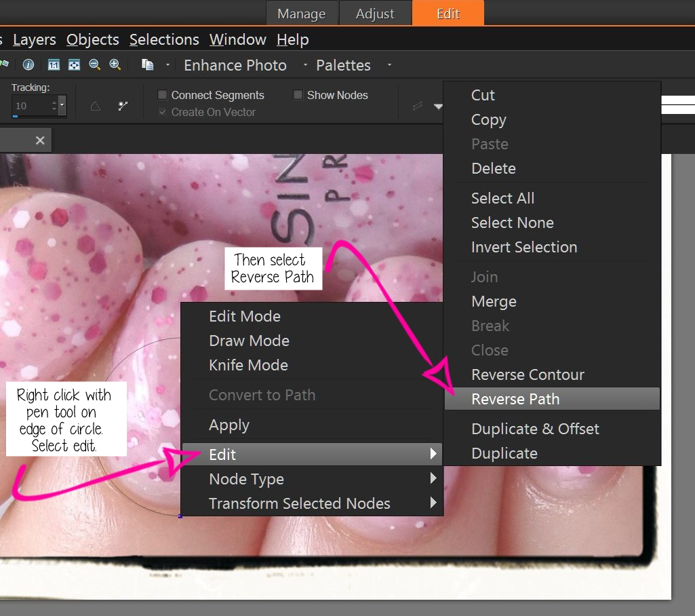This screenshot has height=616, width=695.
Task: Select the Zoom In magnifier icon
Action: [x=115, y=64]
